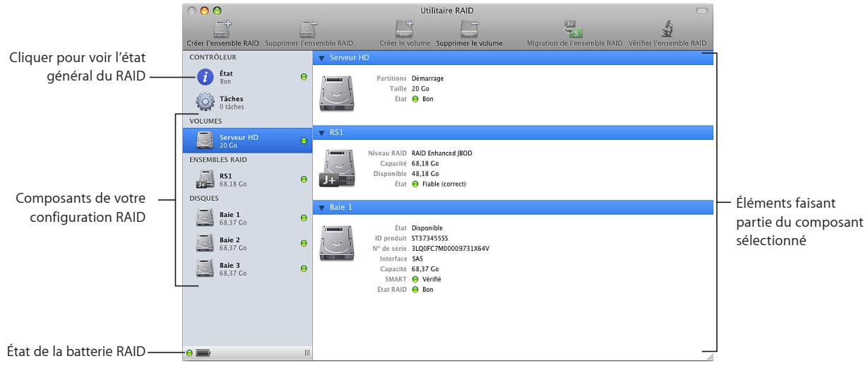Select the Baie 3 disk in sidebar
The height and width of the screenshot is (366, 868).
click(x=247, y=268)
